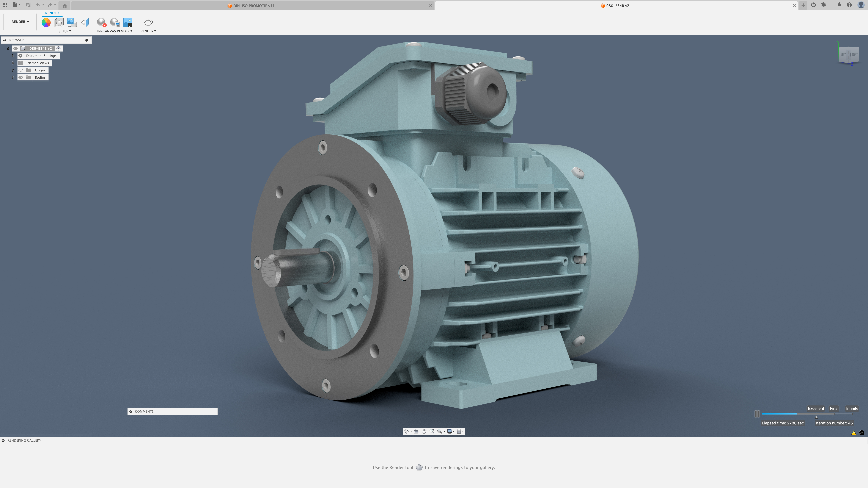
Task: Open the Display Settings dropdown arrow
Action: point(454,431)
